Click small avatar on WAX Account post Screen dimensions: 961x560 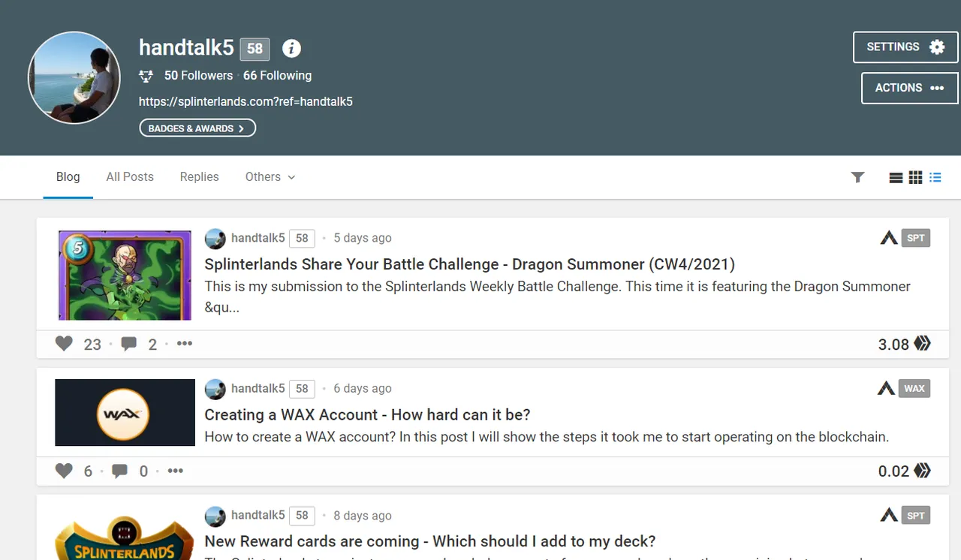pyautogui.click(x=215, y=389)
